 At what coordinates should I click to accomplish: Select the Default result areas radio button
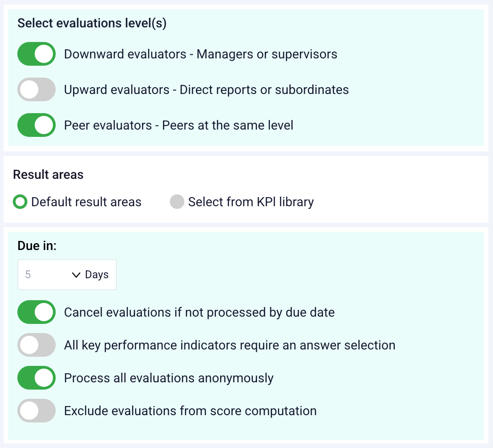coord(20,202)
